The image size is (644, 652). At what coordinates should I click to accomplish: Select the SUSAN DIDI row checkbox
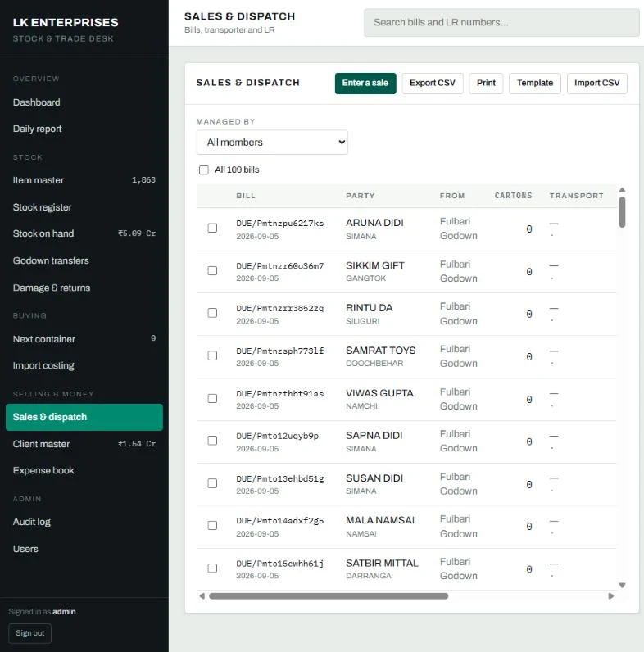click(x=212, y=483)
